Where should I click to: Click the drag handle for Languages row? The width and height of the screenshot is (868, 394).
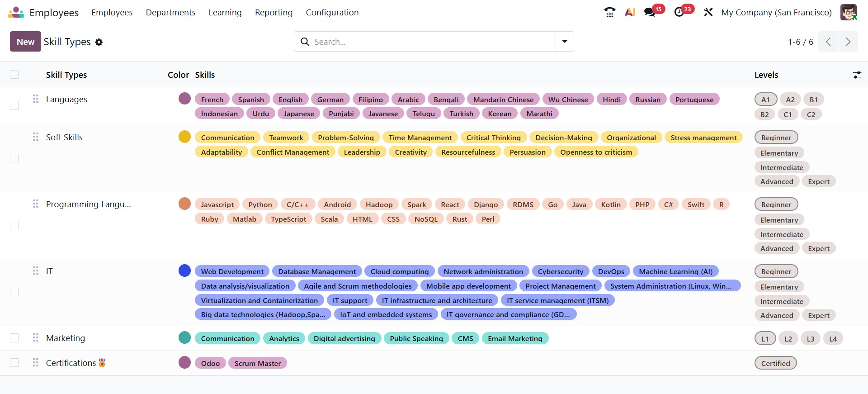point(36,99)
